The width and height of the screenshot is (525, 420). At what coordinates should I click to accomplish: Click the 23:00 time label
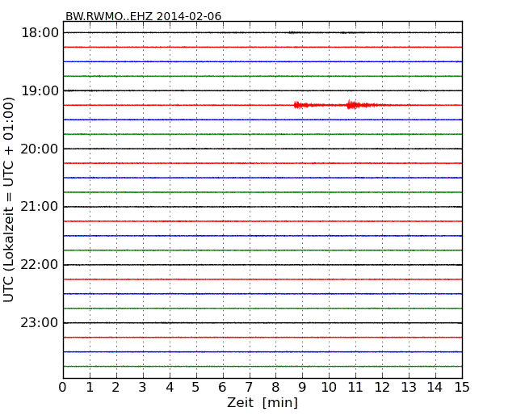(x=40, y=323)
